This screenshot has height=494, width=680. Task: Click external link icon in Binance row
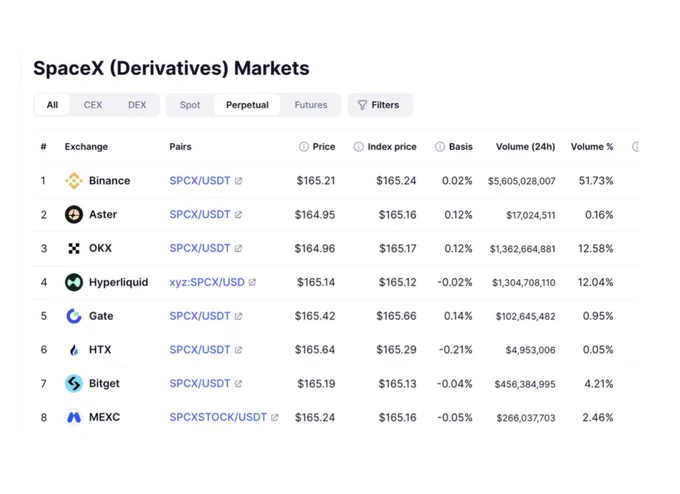point(238,181)
